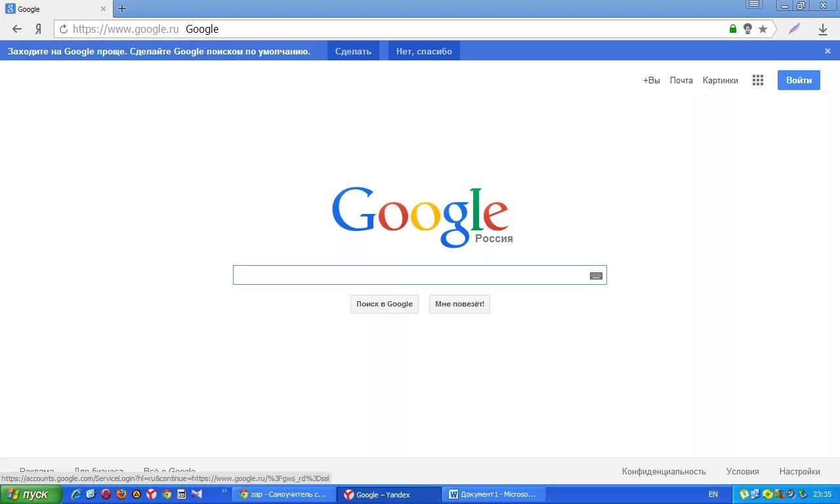Open the downloads arrow icon
The width and height of the screenshot is (840, 504).
click(x=823, y=29)
